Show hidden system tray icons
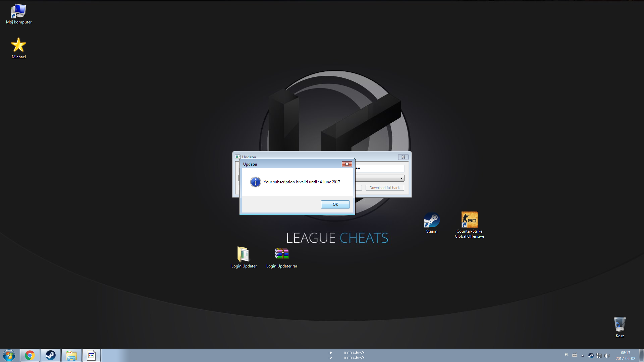 (x=583, y=356)
